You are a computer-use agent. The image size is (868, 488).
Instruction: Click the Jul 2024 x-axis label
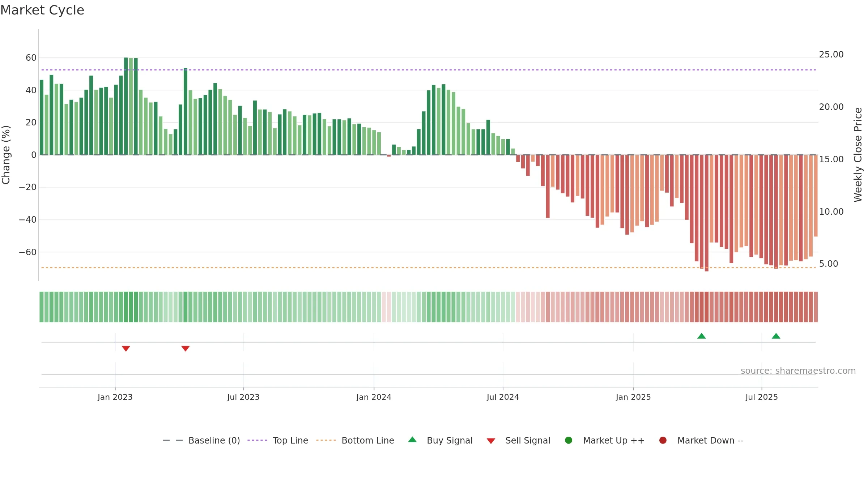[503, 397]
